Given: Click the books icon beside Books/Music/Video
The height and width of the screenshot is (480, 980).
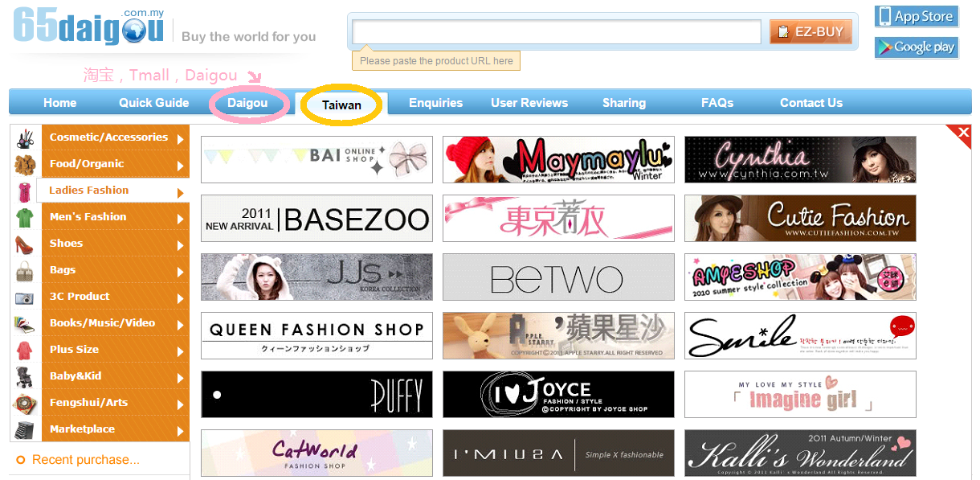Looking at the screenshot, I should (x=24, y=323).
